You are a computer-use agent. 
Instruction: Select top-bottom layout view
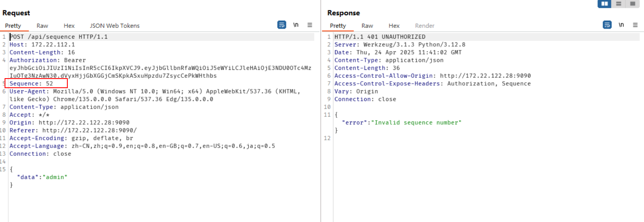(x=619, y=4)
